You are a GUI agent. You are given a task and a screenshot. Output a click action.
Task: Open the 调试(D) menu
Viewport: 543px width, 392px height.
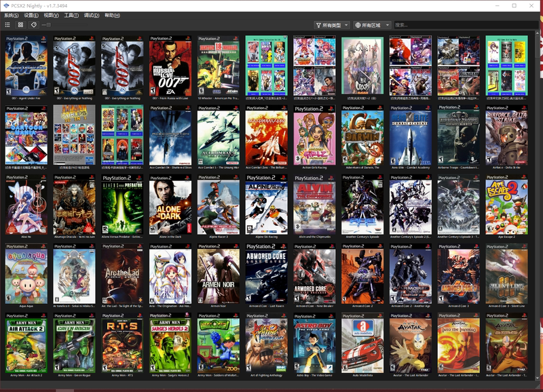pos(92,15)
